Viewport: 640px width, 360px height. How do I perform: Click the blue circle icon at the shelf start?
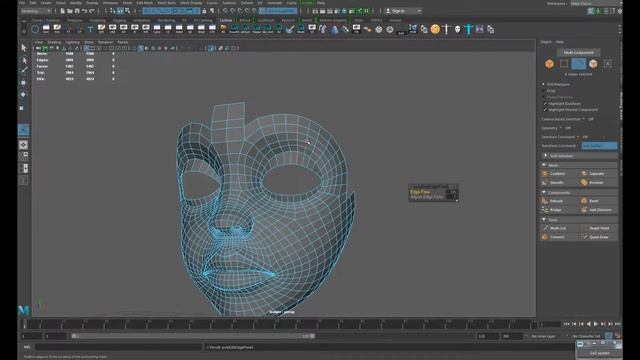35,29
